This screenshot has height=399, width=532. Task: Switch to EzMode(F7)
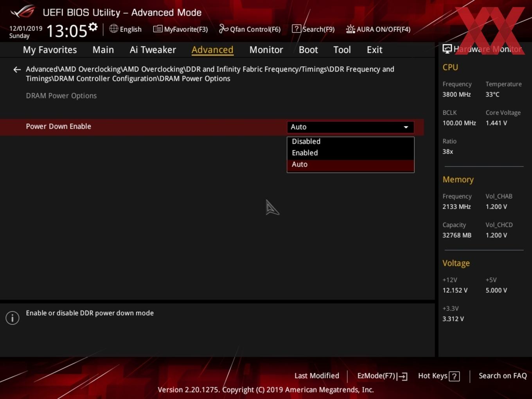pos(382,376)
